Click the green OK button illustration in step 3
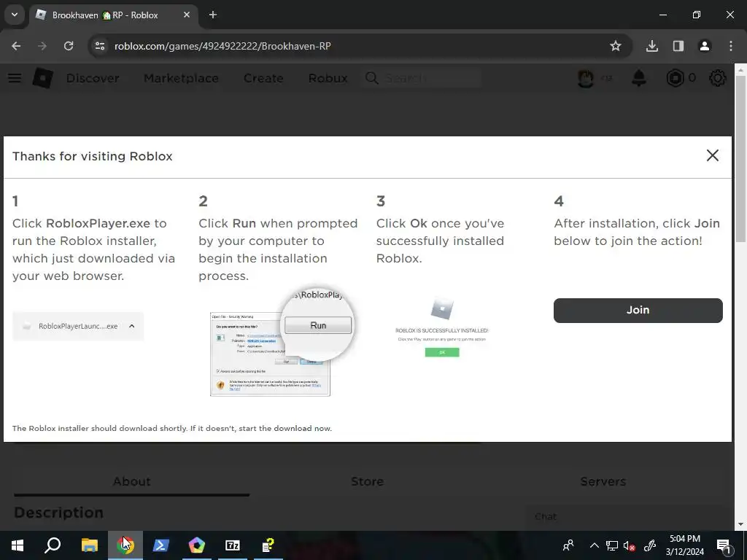Viewport: 747px width, 560px height. click(442, 352)
